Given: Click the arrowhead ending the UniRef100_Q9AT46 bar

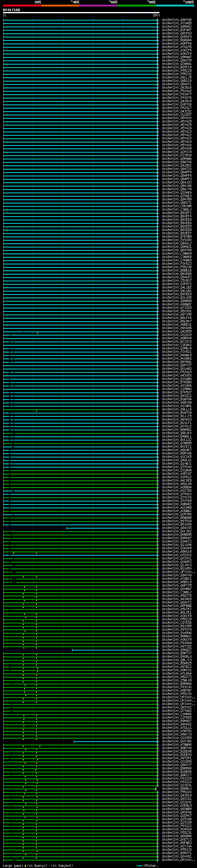Looking at the screenshot, I should (158, 20).
